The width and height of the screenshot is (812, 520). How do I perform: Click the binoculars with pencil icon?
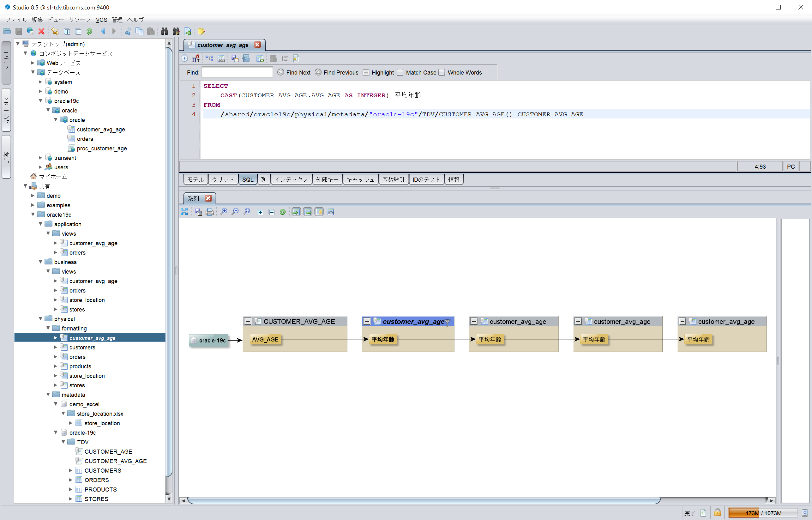coord(176,31)
